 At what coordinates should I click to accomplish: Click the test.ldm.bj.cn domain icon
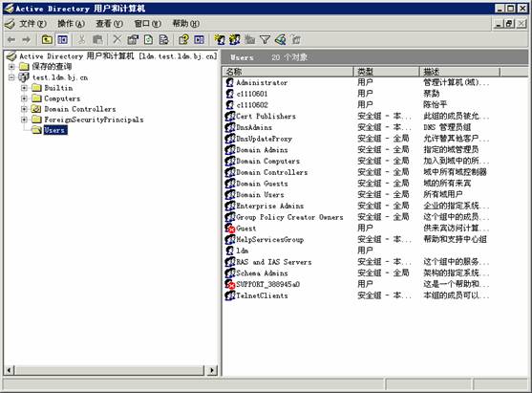pos(24,77)
